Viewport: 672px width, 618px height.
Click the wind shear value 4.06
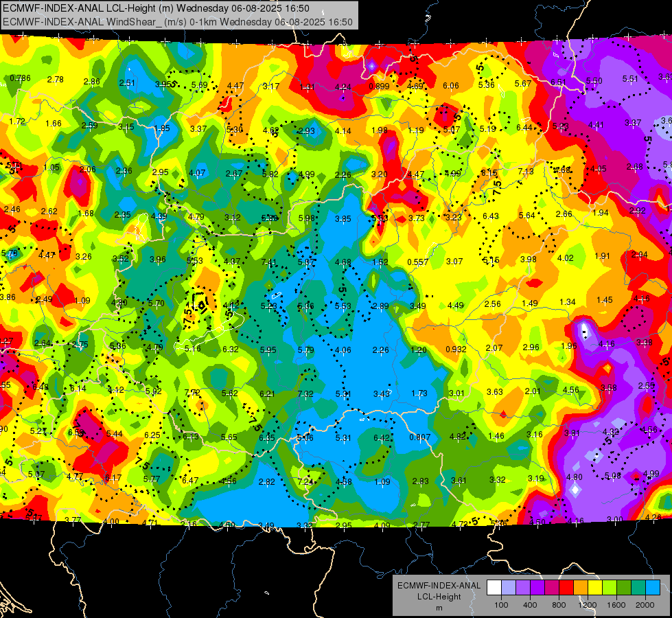pos(343,350)
